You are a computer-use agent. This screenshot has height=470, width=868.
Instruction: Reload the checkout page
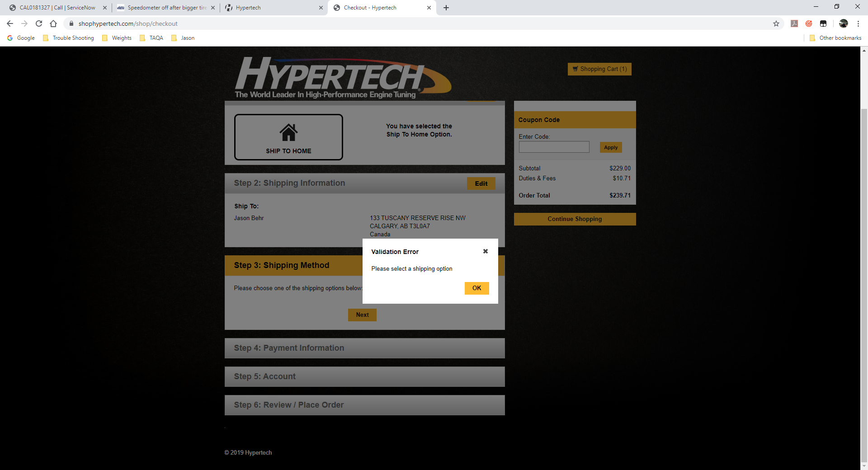pyautogui.click(x=39, y=23)
